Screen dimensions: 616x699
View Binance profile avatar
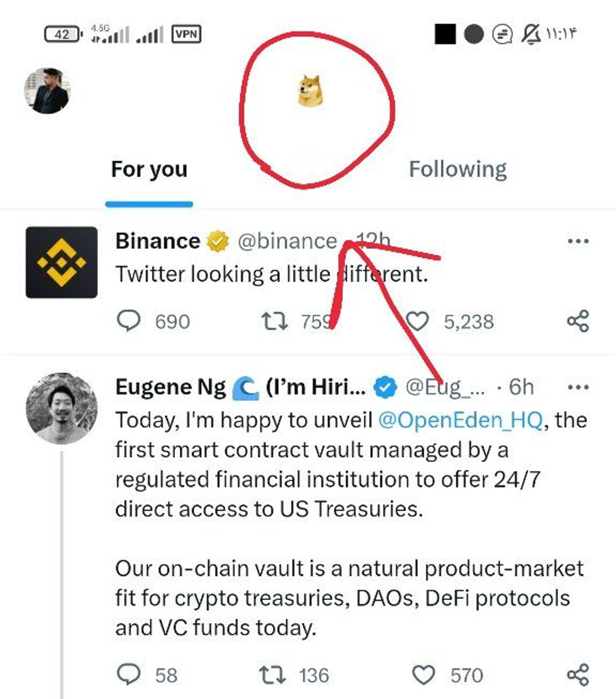click(x=61, y=262)
